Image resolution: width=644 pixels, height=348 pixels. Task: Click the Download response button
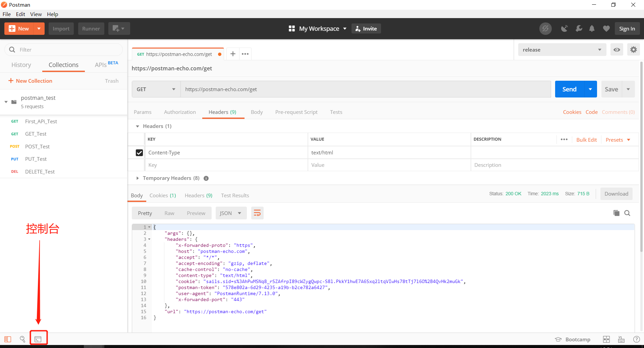pyautogui.click(x=616, y=194)
